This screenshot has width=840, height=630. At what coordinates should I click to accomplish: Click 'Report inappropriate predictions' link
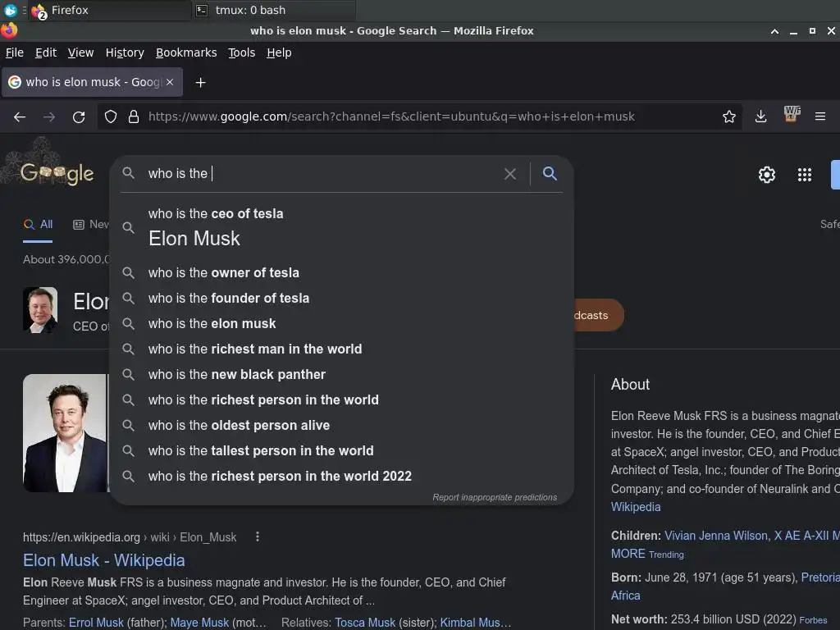click(x=495, y=497)
